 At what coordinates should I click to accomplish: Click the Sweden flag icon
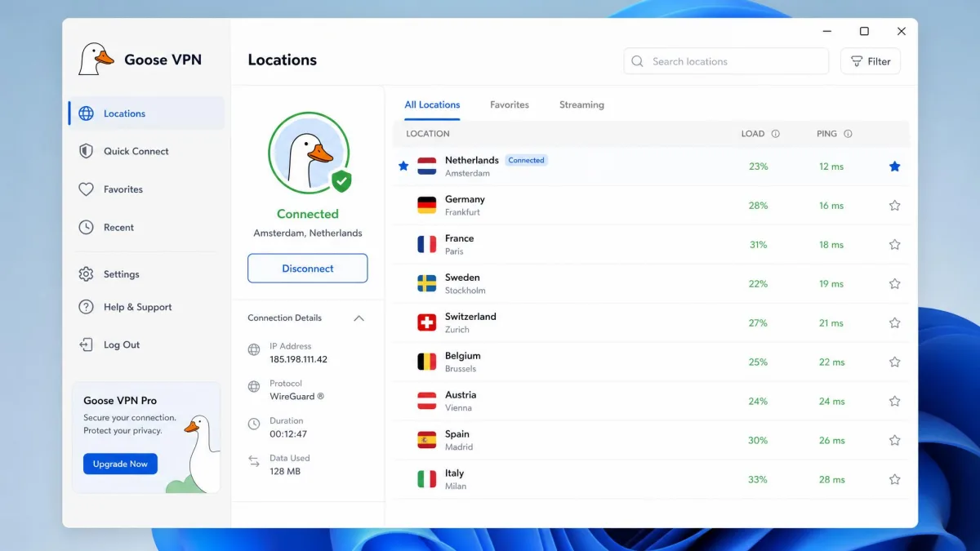click(427, 283)
